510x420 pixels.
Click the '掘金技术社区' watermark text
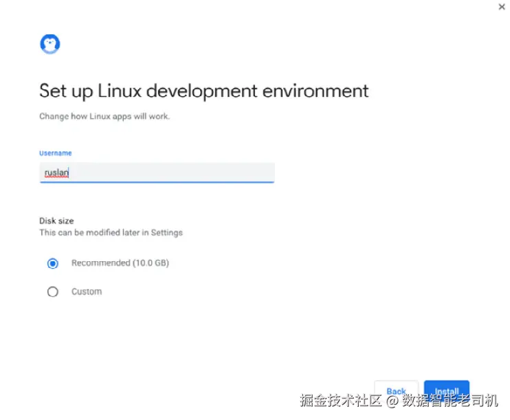340,400
